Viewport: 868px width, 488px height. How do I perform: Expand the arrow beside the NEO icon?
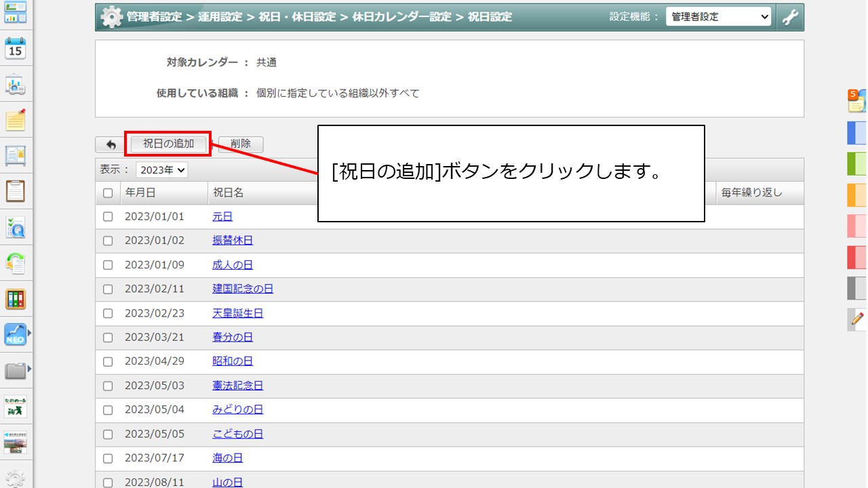click(x=30, y=333)
